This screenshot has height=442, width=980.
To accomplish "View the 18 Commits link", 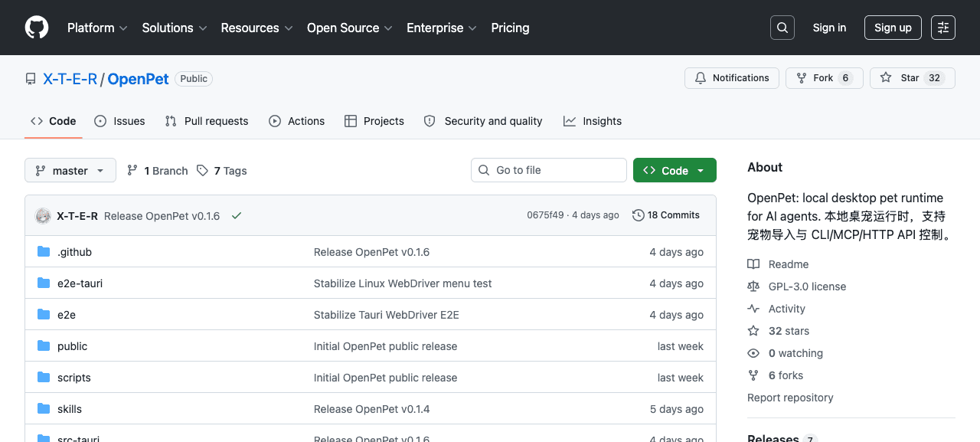I will click(x=666, y=215).
